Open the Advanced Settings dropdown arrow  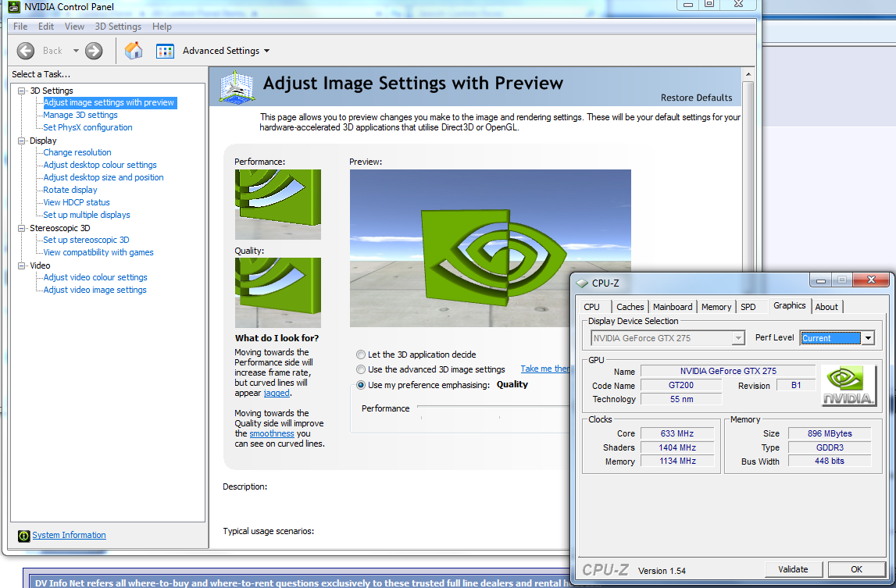tap(266, 52)
